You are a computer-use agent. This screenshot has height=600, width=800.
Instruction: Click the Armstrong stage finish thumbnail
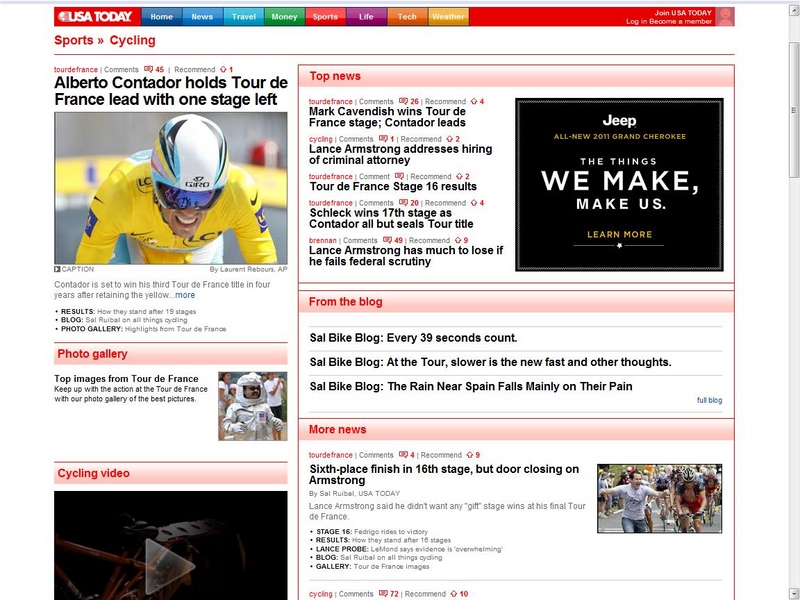659,498
